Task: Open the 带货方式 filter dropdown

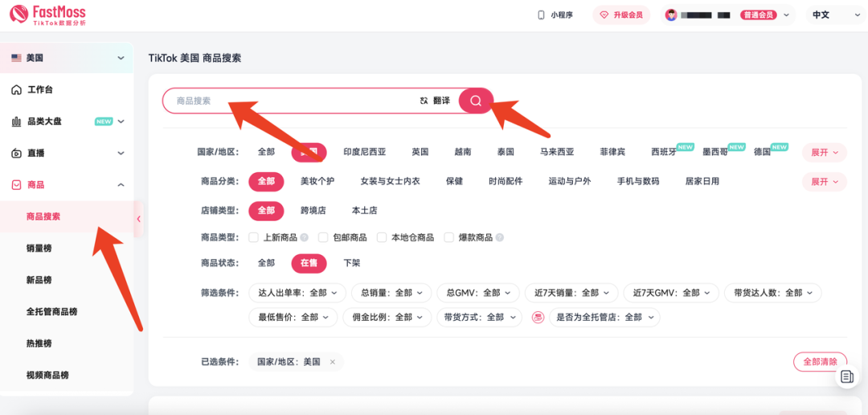Action: coord(479,318)
